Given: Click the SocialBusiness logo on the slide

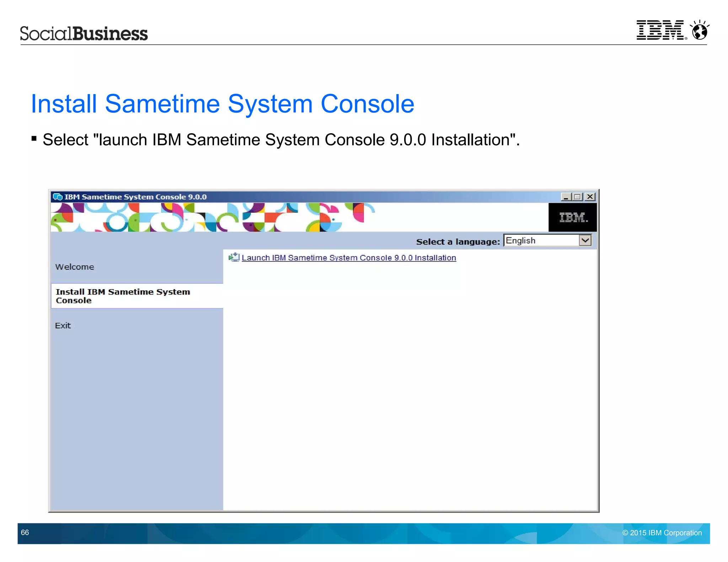Looking at the screenshot, I should [84, 33].
